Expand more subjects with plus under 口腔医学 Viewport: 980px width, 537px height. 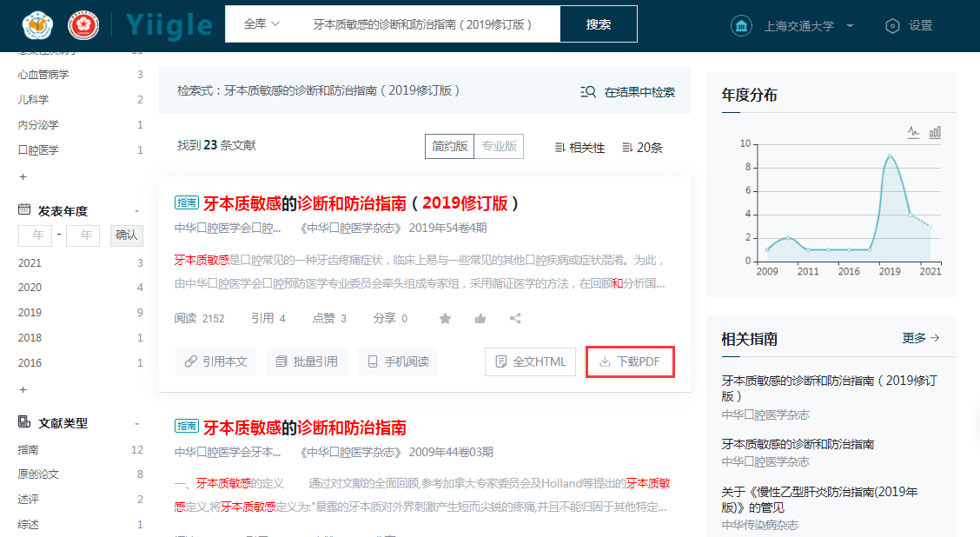(x=23, y=177)
